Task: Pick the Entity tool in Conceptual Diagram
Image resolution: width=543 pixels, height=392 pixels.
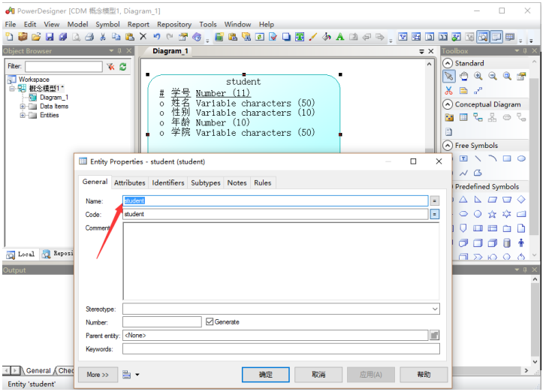Action: [x=463, y=117]
